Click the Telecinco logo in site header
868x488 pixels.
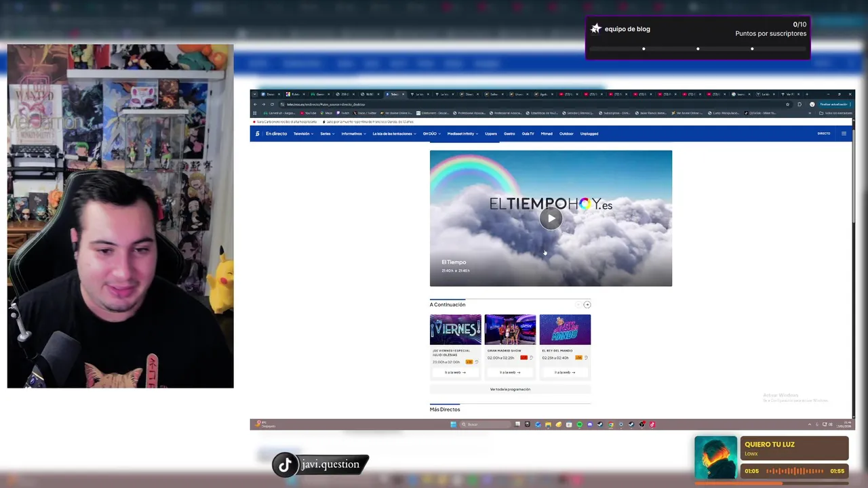(x=257, y=134)
